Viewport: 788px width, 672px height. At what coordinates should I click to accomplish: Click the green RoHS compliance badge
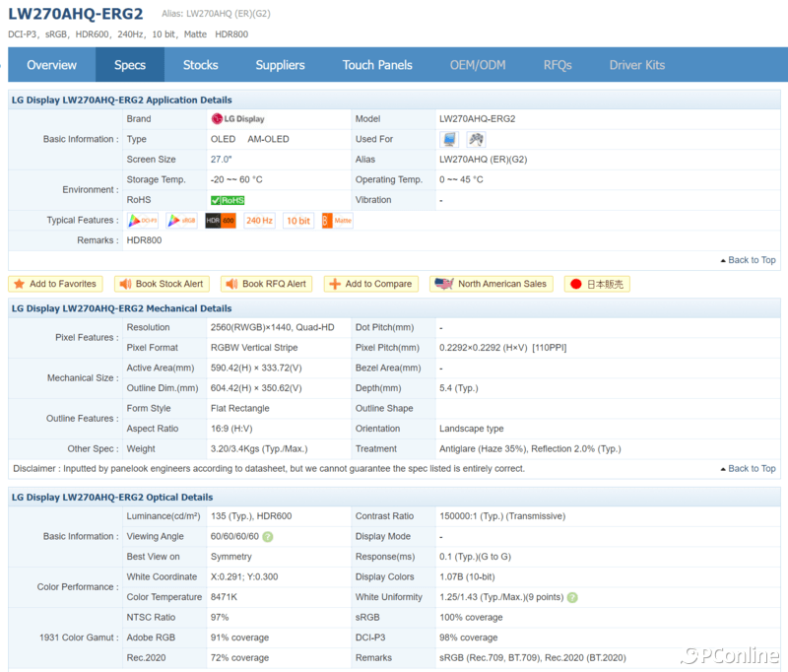click(x=228, y=200)
